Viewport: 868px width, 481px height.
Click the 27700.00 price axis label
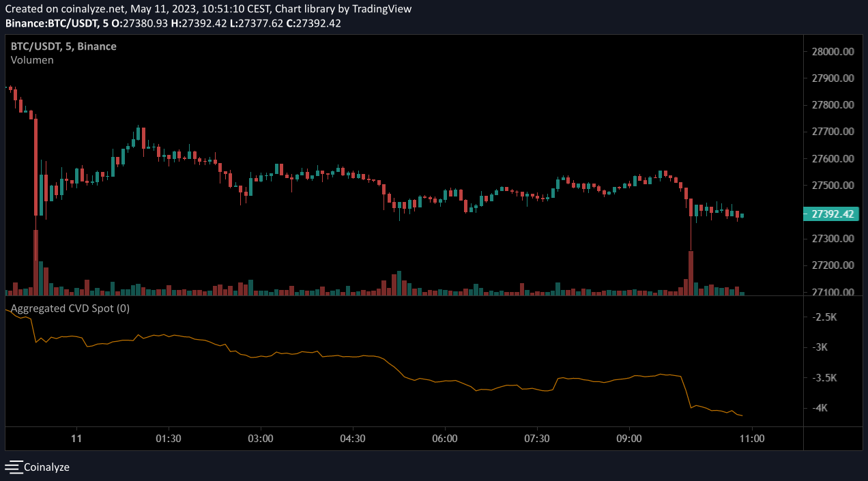click(x=832, y=132)
